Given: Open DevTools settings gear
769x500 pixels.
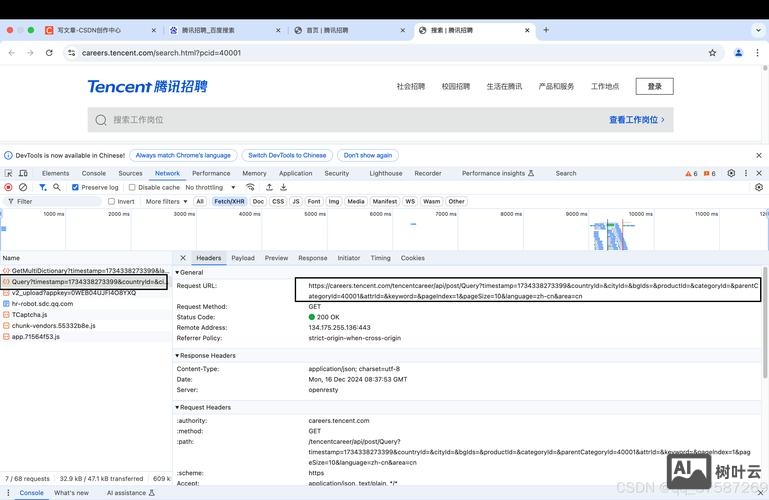Looking at the screenshot, I should tap(731, 173).
